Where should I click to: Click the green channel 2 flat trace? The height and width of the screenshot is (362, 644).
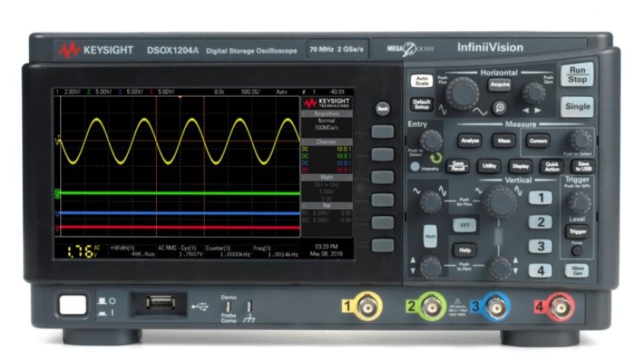(x=180, y=193)
